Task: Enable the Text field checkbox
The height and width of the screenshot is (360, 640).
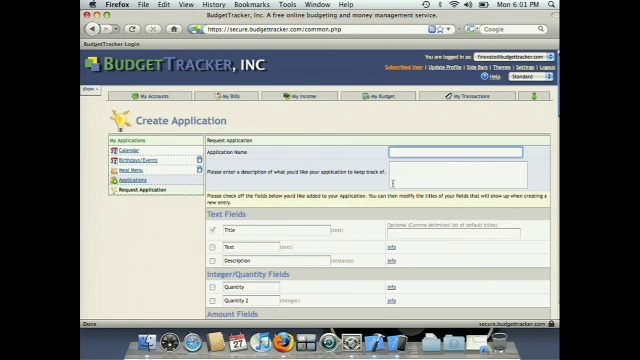Action: click(x=212, y=247)
